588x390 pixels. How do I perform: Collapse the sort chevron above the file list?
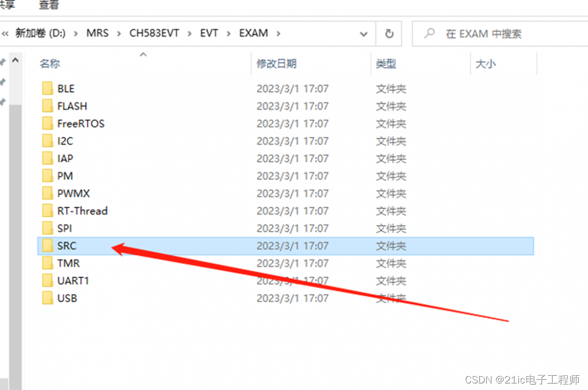pos(143,54)
